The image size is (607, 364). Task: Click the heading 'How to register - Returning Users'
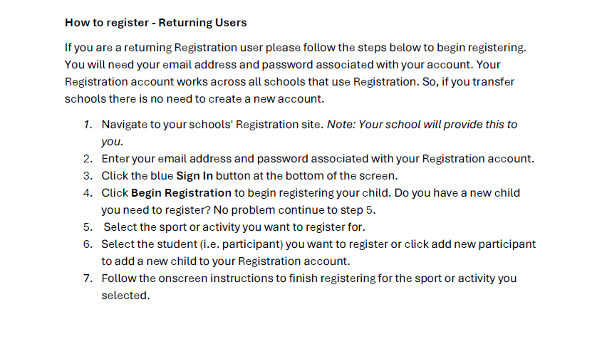click(x=155, y=23)
